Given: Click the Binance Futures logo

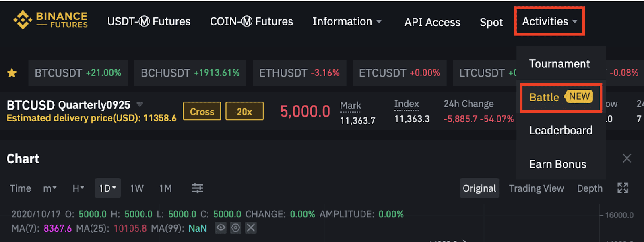Looking at the screenshot, I should (50, 20).
